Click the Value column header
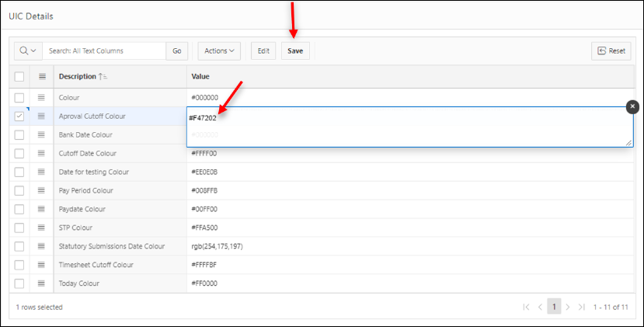This screenshot has height=327, width=644. [x=200, y=77]
